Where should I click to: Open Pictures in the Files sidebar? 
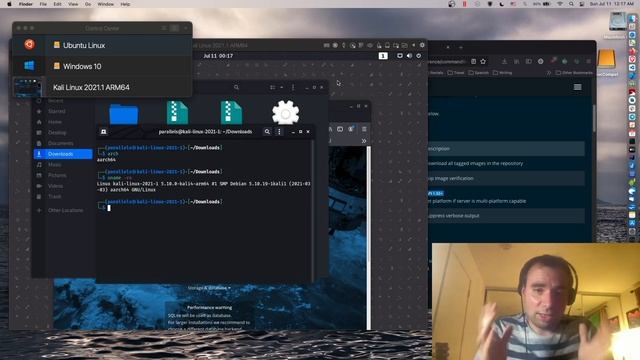pos(63,175)
